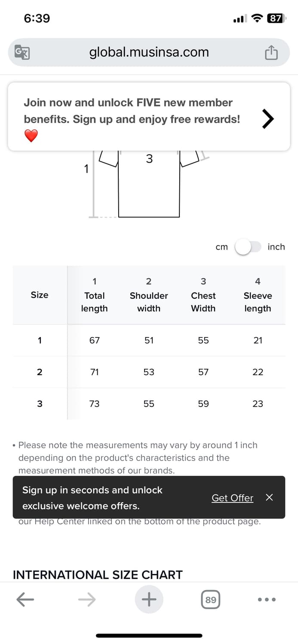This screenshot has width=298, height=644.
Task: Tap the Chest Width column header
Action: tap(203, 295)
